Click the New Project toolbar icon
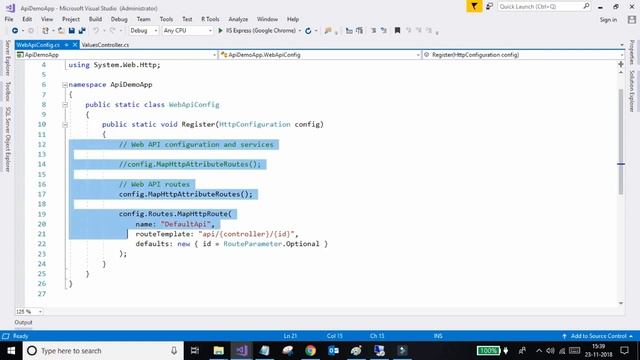Screen dimensions: 640x360 click(x=45, y=31)
